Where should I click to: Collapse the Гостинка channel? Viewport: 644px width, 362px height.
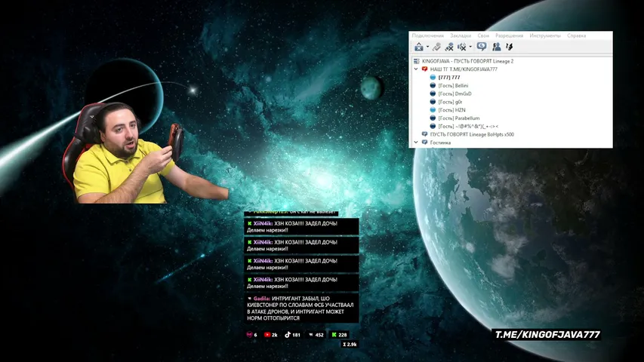point(416,143)
